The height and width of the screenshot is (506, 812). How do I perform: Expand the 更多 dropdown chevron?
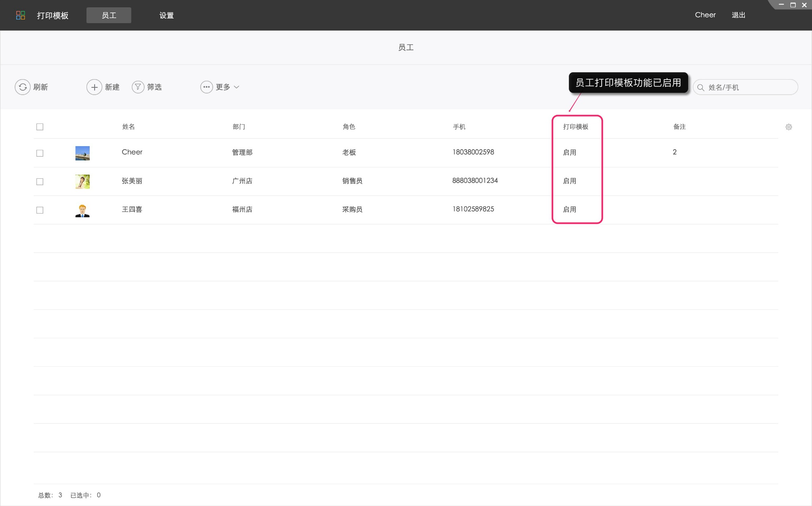[237, 87]
